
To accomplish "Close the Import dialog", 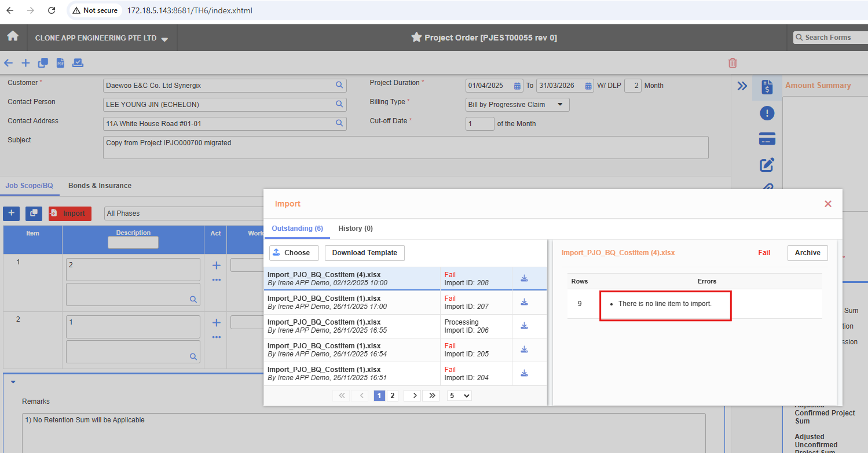I will click(x=827, y=204).
